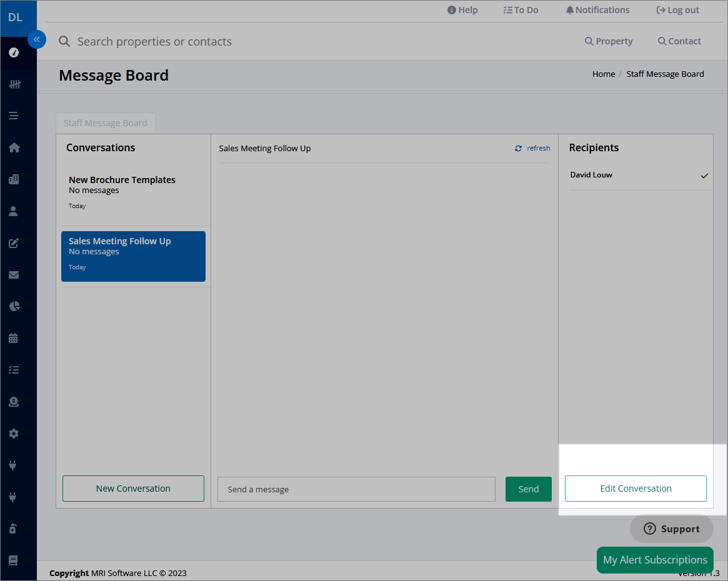Click the refresh arrows icon
The image size is (728, 581).
tap(518, 149)
